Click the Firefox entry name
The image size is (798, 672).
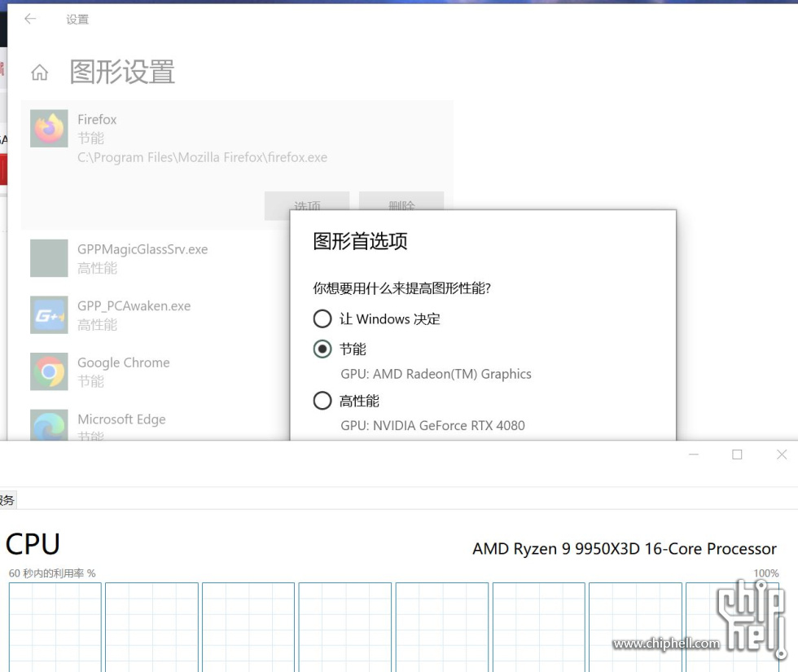(x=97, y=120)
